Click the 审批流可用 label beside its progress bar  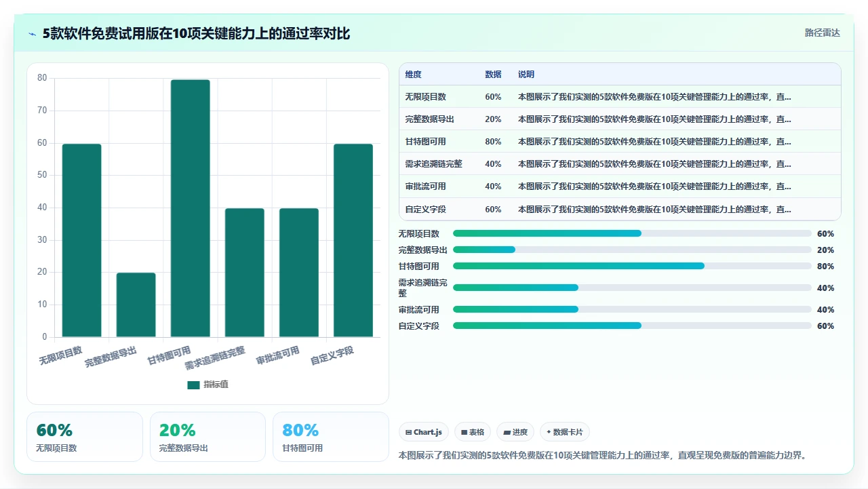point(419,309)
